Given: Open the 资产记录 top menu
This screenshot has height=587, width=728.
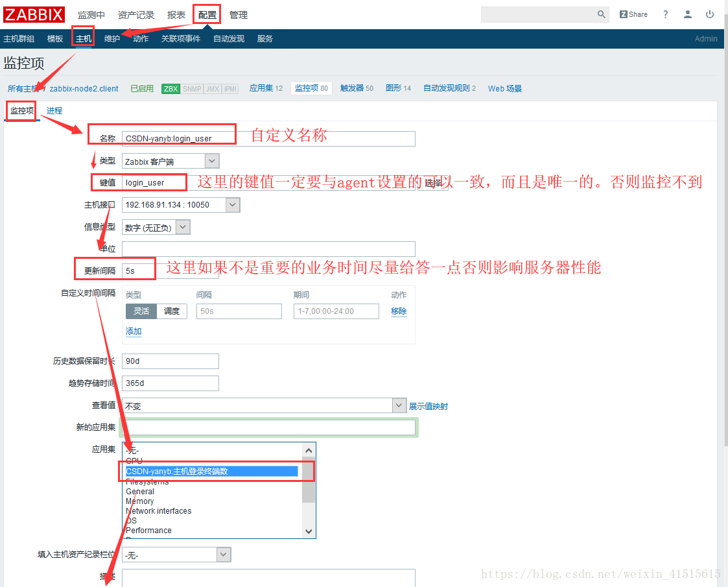Looking at the screenshot, I should pos(135,15).
